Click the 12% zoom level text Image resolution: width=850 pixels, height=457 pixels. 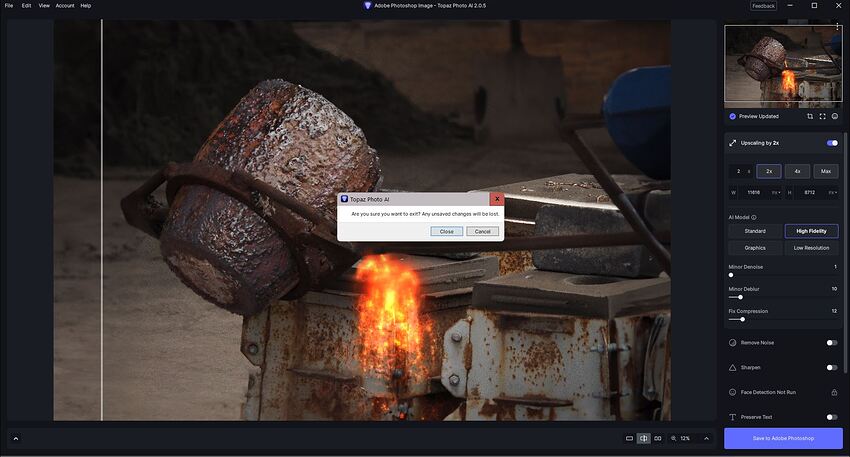click(685, 438)
